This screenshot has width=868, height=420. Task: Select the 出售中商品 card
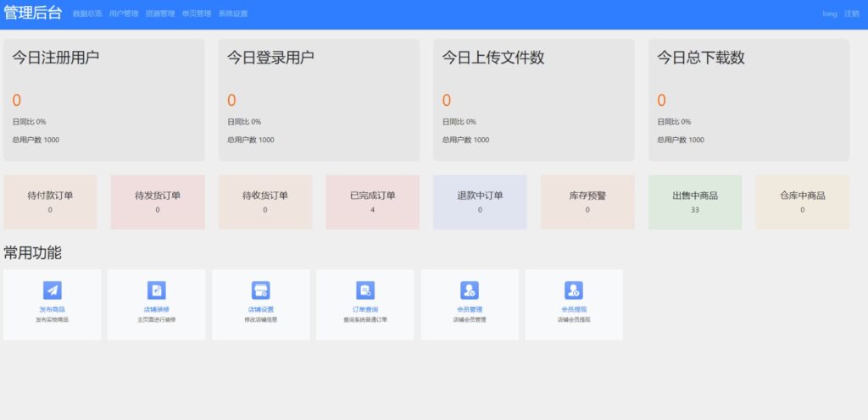click(x=695, y=202)
